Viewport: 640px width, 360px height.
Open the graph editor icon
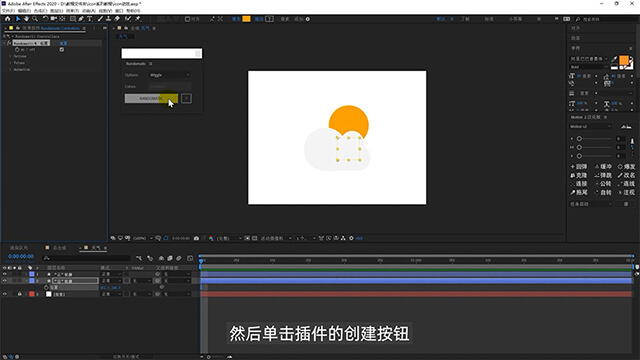pyautogui.click(x=190, y=258)
